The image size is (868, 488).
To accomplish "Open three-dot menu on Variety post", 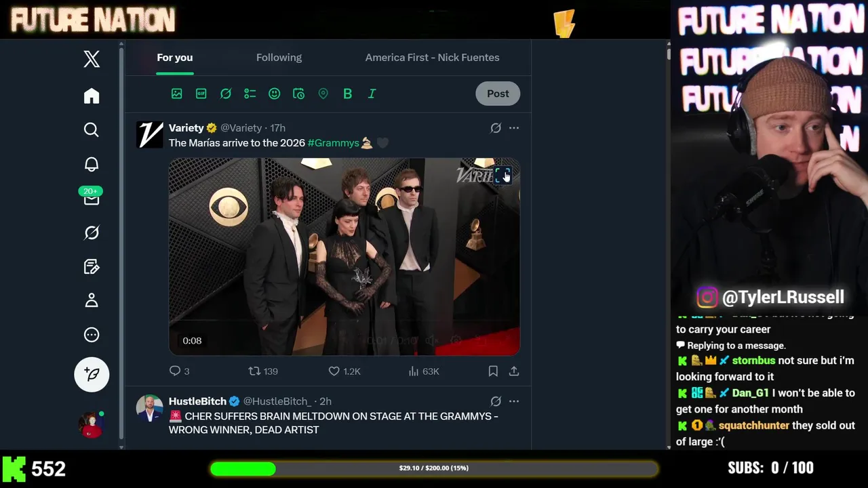I will [514, 127].
